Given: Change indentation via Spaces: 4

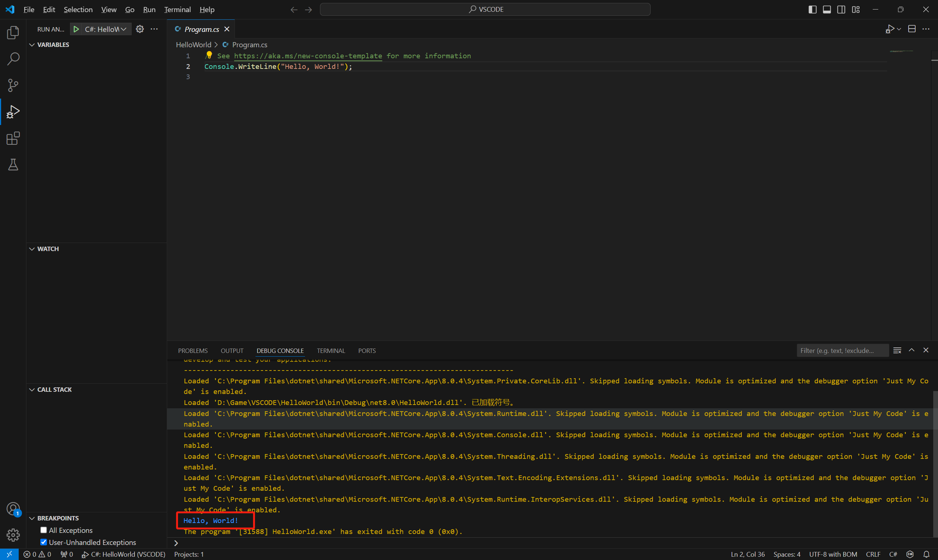Looking at the screenshot, I should pos(787,554).
